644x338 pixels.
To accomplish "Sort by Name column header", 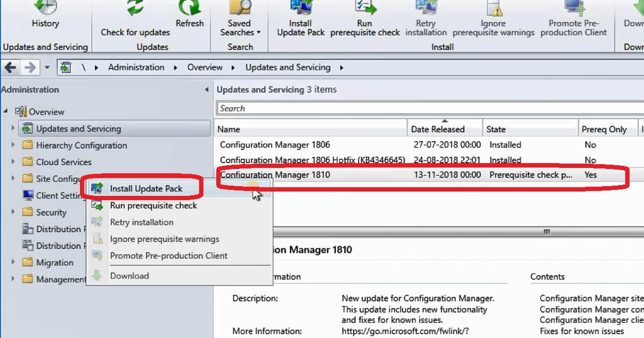I will click(311, 129).
